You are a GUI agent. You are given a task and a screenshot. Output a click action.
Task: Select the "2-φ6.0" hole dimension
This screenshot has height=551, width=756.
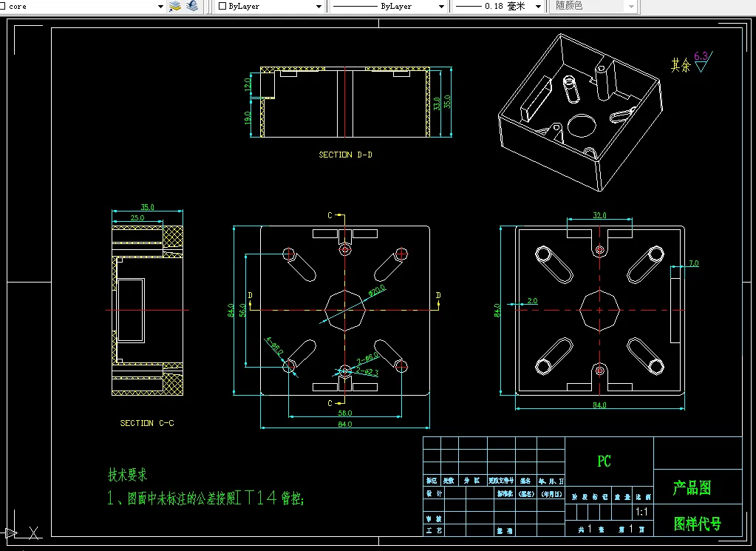tap(368, 359)
